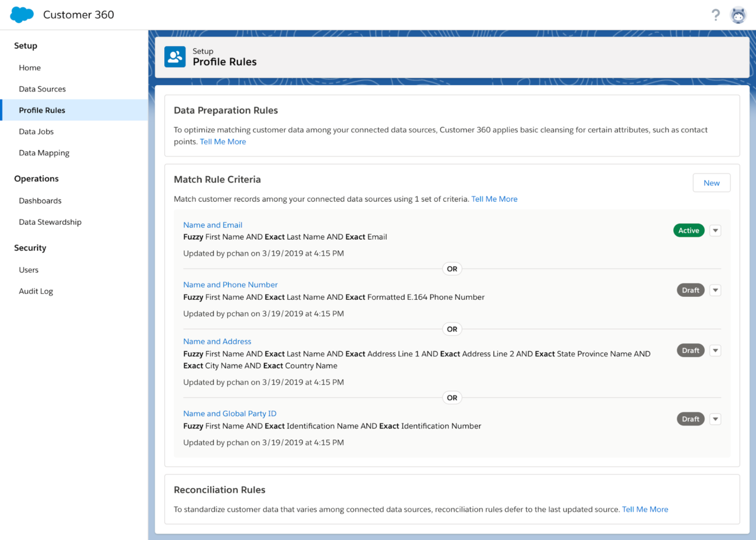Click the Astro user avatar icon
Viewport: 756px width, 540px height.
(x=738, y=15)
